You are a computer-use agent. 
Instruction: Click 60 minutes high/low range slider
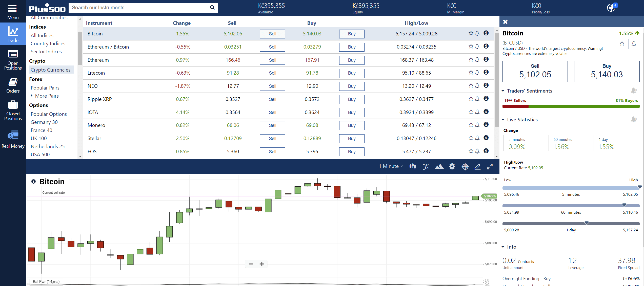(x=571, y=206)
